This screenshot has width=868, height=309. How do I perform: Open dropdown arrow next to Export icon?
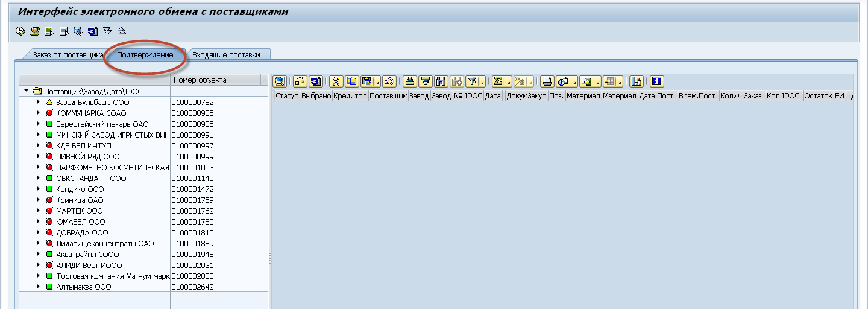[x=597, y=81]
